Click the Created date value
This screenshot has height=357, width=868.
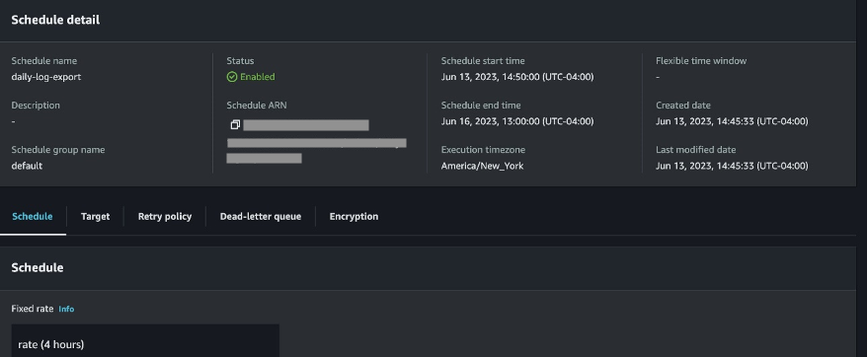[x=732, y=121]
